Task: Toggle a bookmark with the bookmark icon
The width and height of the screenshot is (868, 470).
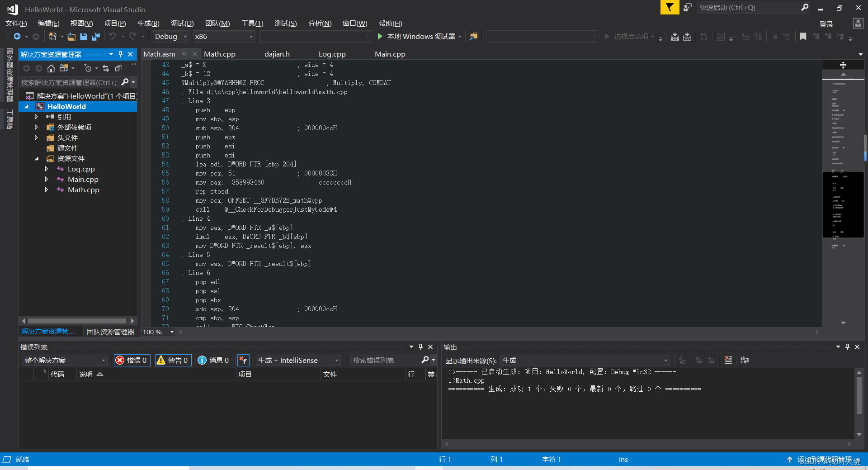Action: [803, 37]
